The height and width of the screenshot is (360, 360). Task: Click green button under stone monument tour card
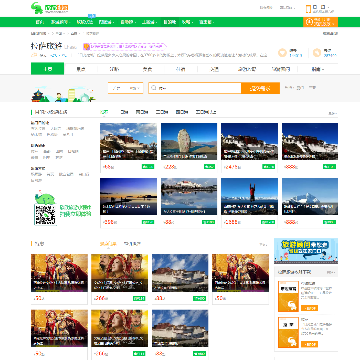pyautogui.click(x=209, y=167)
